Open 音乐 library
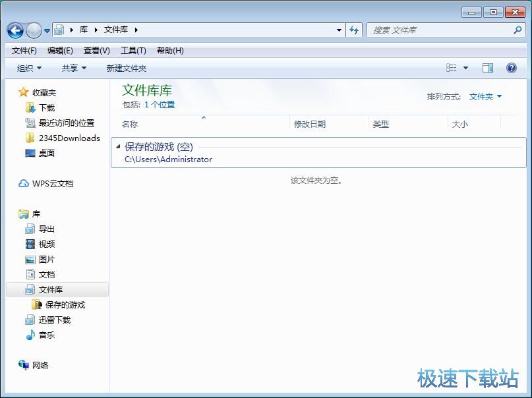The width and height of the screenshot is (532, 398). [x=40, y=335]
